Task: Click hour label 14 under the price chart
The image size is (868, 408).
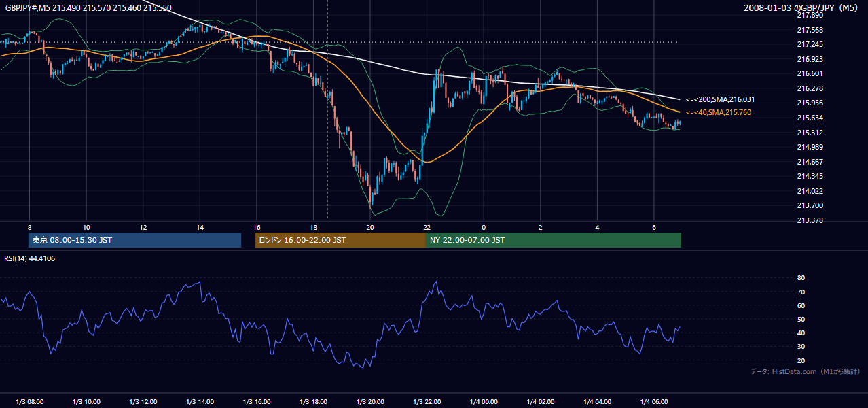Action: click(x=200, y=227)
